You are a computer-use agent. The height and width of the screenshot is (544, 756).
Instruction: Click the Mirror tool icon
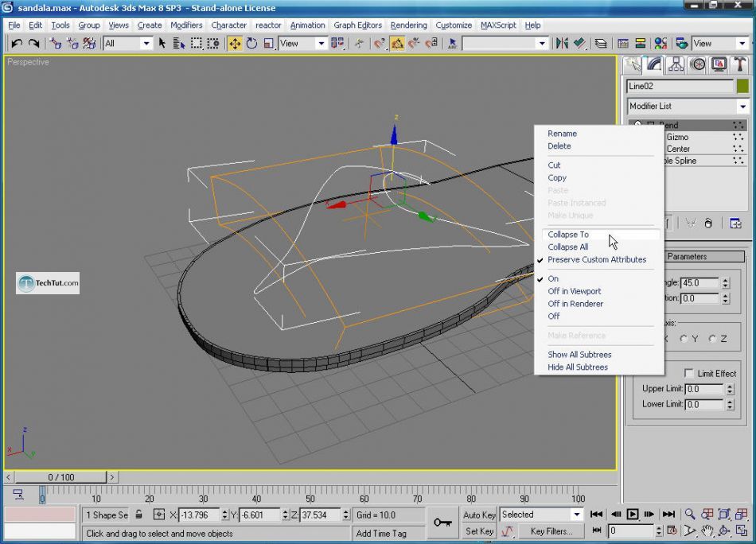click(x=562, y=44)
